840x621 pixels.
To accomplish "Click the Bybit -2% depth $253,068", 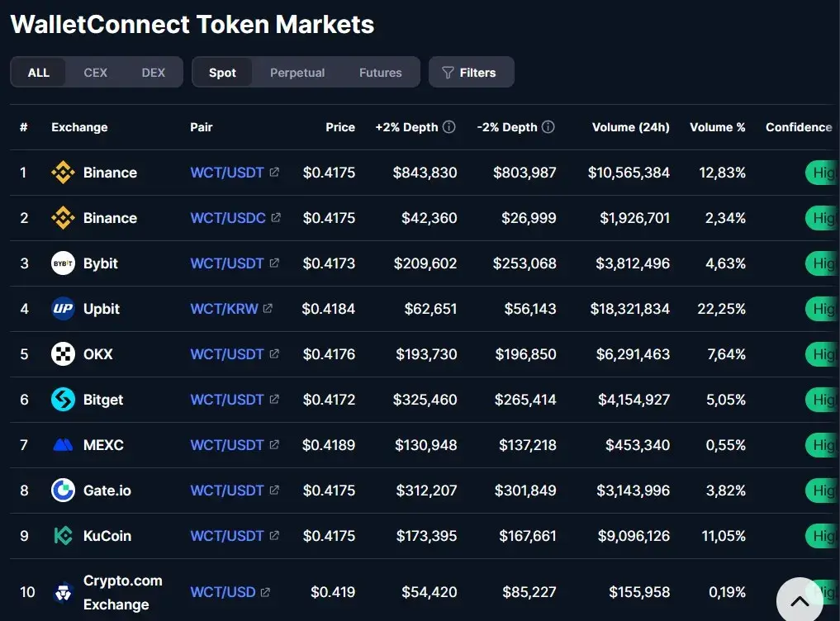I will (524, 263).
